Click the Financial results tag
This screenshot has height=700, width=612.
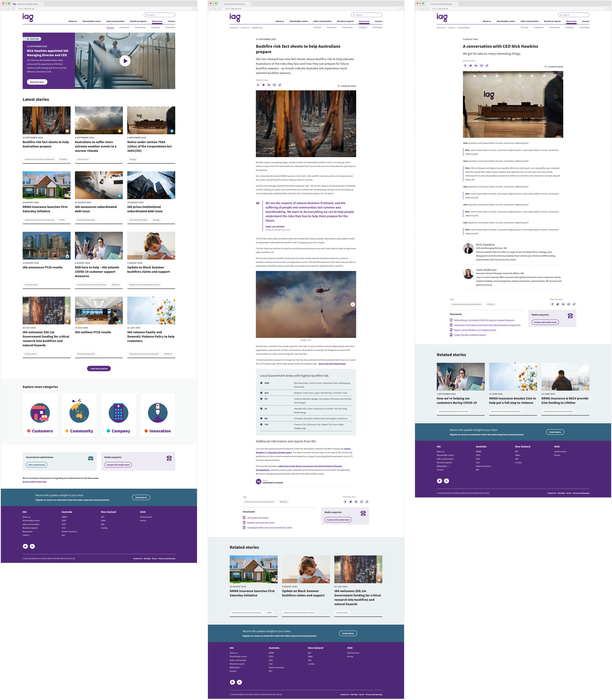tap(31, 284)
